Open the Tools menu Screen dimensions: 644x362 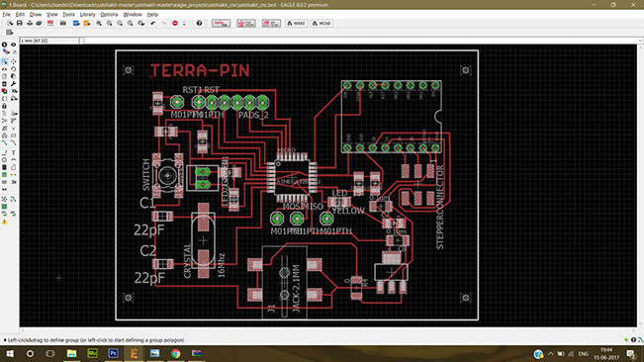(68, 15)
